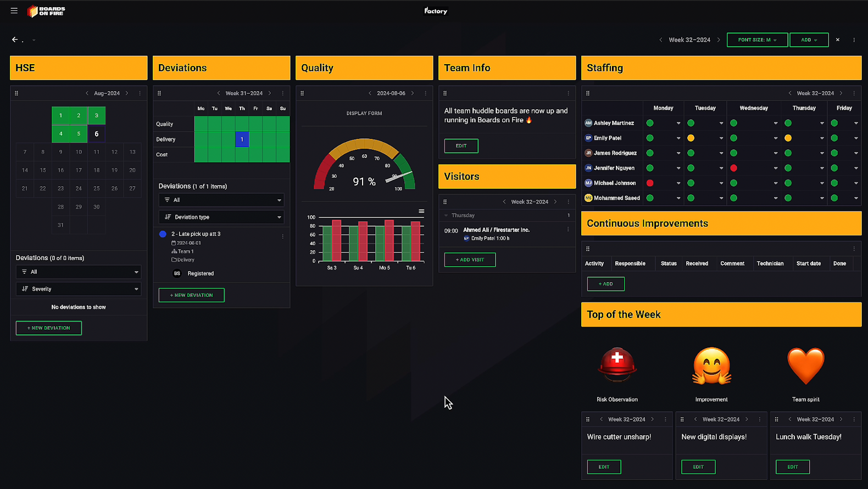This screenshot has height=489, width=868.
Task: Open the Severity sort dropdown
Action: 79,289
